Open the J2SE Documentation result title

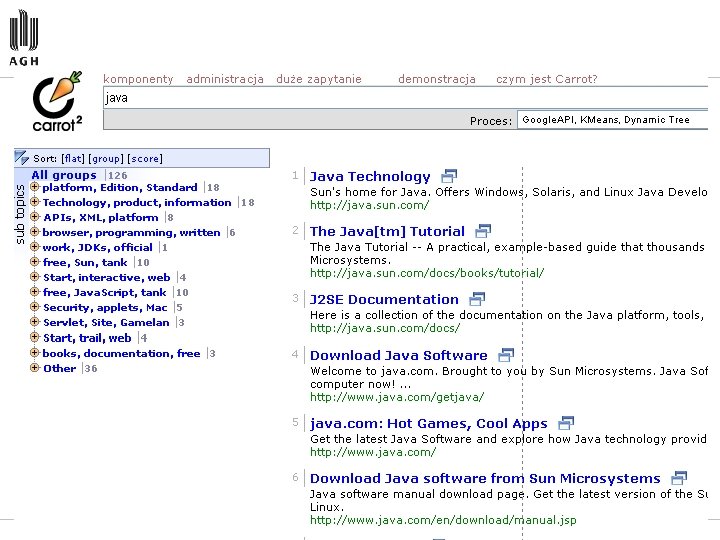pyautogui.click(x=384, y=299)
